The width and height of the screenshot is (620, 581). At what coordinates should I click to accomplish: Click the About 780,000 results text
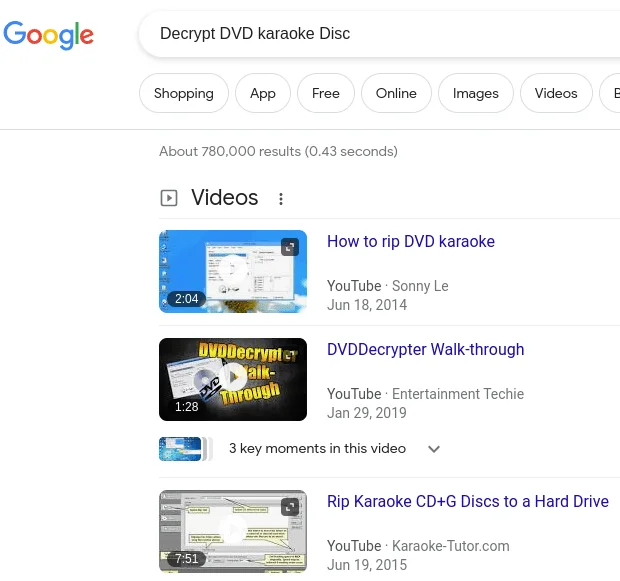click(x=278, y=151)
